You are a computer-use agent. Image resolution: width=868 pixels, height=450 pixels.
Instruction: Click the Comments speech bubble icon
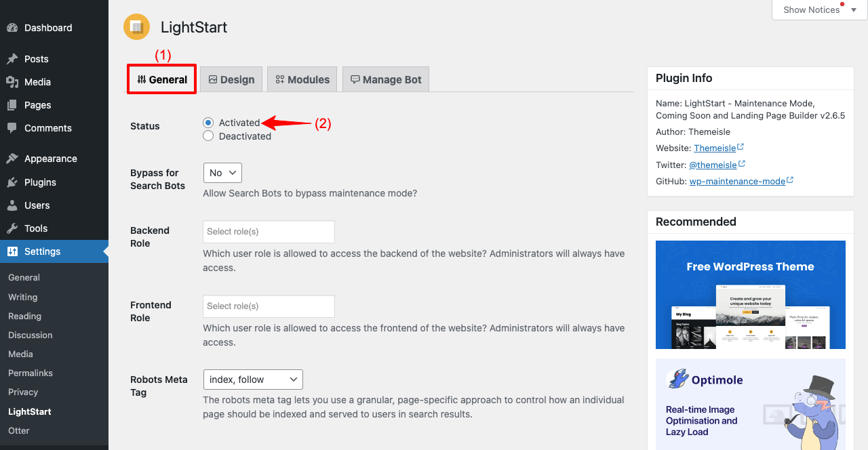coord(12,128)
